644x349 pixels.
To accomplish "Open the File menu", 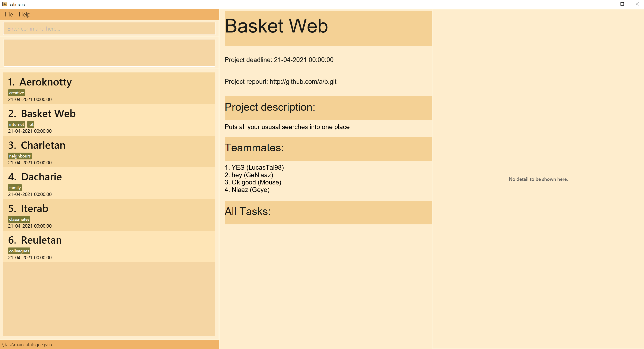I will [9, 15].
